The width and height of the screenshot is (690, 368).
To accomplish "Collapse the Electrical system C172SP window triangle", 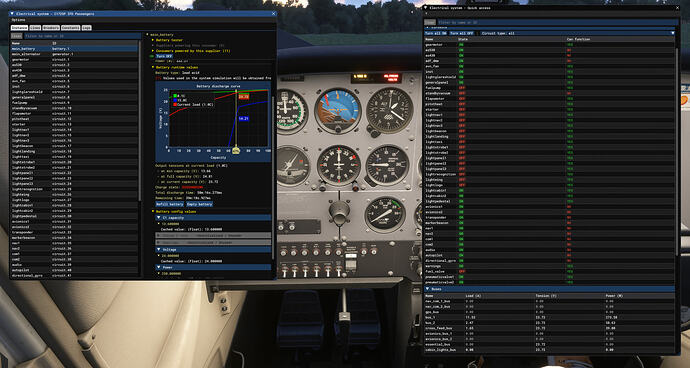I will [x=12, y=14].
